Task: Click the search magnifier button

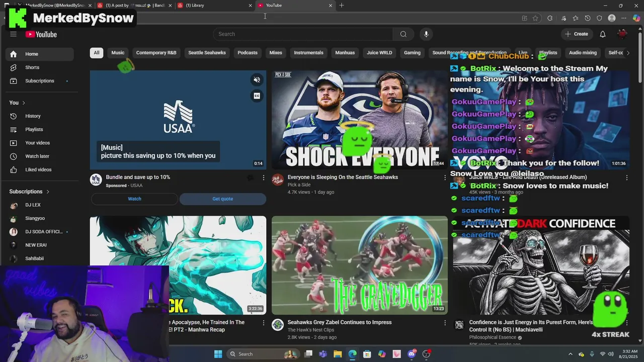Action: (x=403, y=34)
